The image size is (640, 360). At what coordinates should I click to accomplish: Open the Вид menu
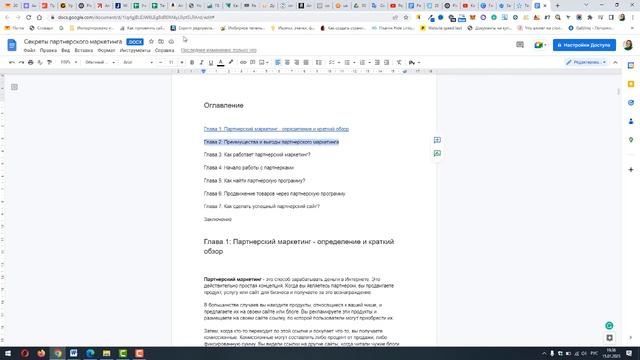pos(66,50)
